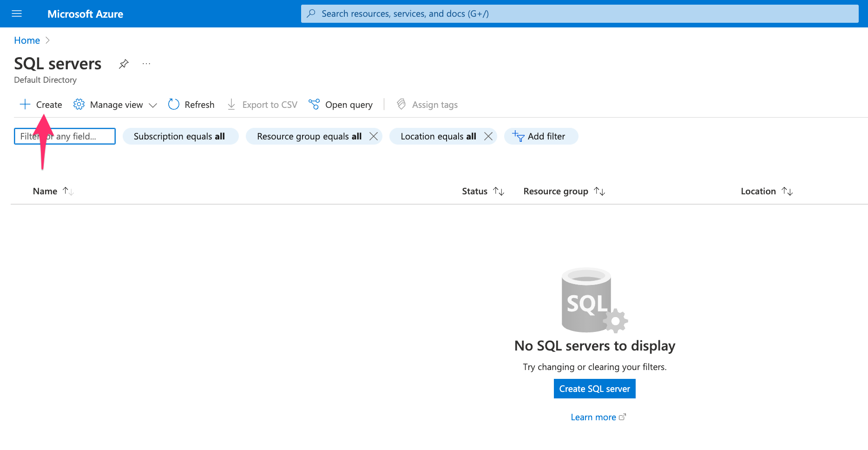The height and width of the screenshot is (450, 868).
Task: Click Add filter
Action: (x=541, y=136)
